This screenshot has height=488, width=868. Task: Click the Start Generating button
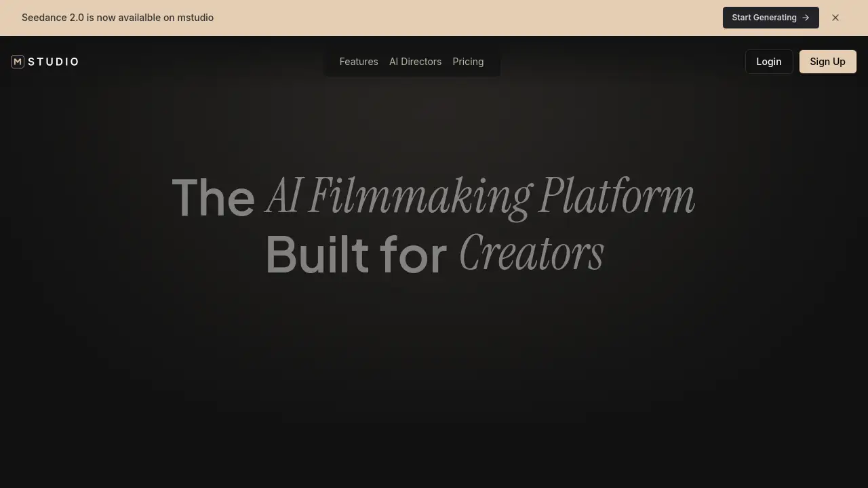[x=770, y=18]
